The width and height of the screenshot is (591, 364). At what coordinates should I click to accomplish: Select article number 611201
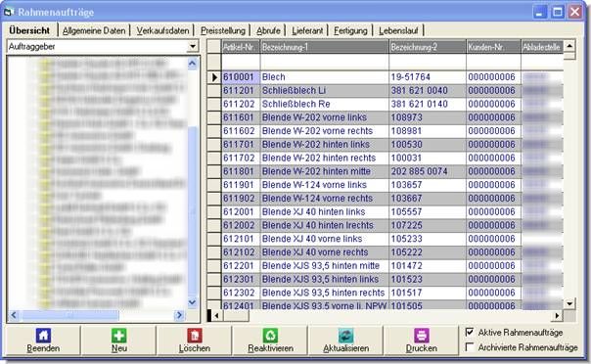click(x=241, y=90)
